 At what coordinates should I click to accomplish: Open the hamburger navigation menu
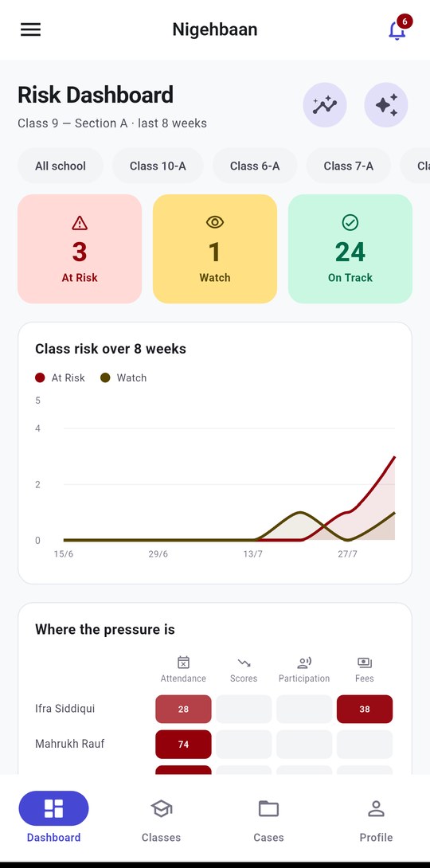pyautogui.click(x=30, y=29)
